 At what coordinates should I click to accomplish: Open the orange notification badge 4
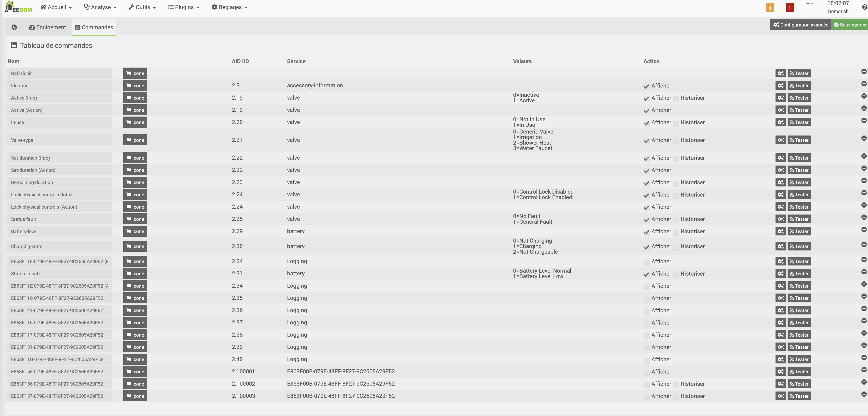(x=770, y=8)
